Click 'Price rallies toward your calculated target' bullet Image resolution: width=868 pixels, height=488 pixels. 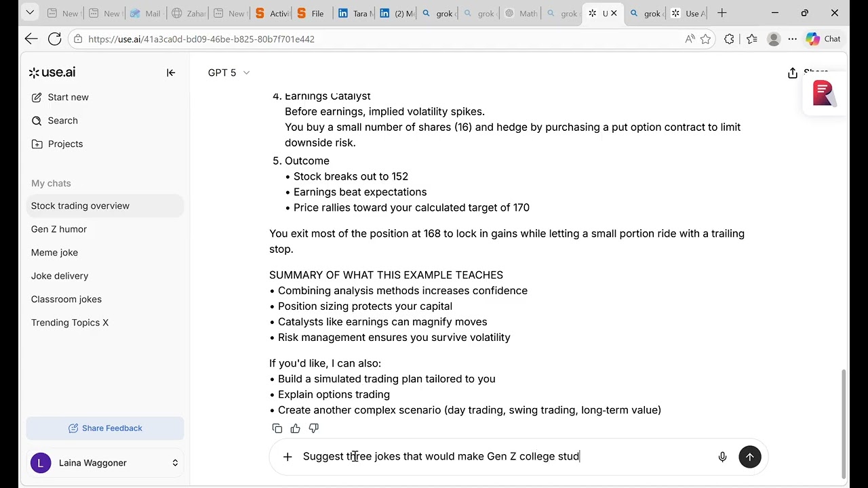point(412,207)
